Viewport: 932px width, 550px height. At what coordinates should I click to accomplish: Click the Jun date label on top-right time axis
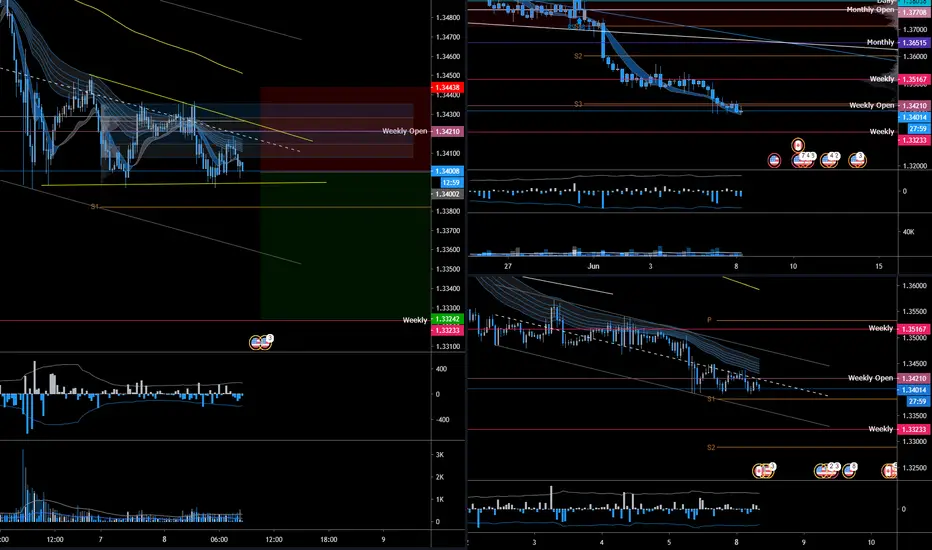[x=593, y=266]
